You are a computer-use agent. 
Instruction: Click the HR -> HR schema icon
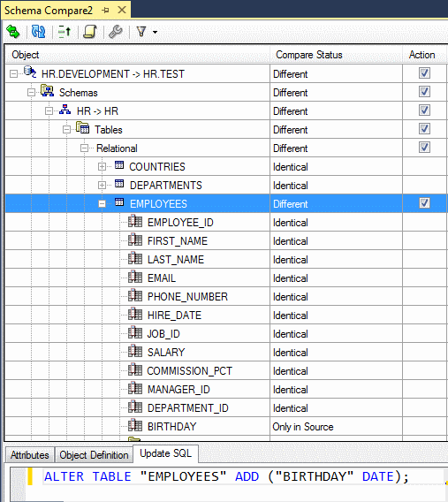tap(65, 110)
